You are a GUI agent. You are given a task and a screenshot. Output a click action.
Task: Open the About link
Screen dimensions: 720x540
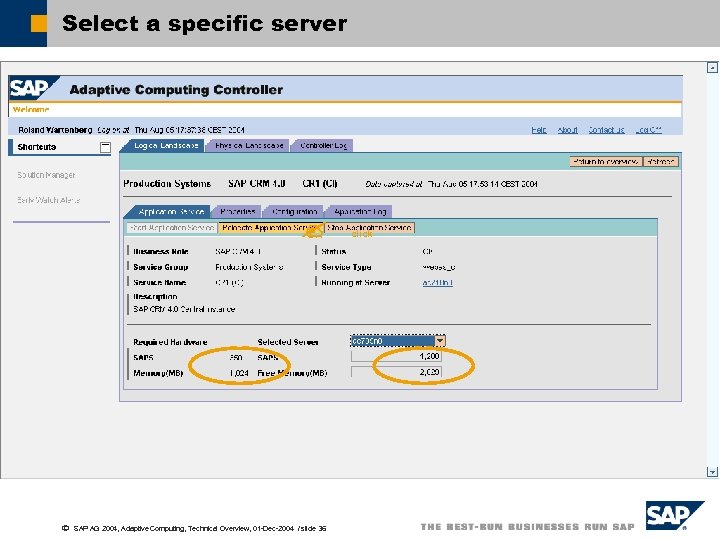(568, 130)
